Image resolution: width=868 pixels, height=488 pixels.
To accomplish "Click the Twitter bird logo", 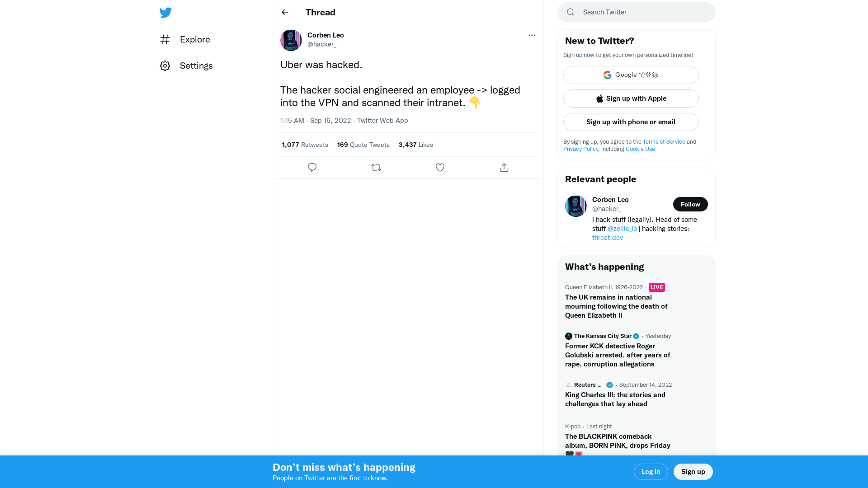I will tap(165, 12).
